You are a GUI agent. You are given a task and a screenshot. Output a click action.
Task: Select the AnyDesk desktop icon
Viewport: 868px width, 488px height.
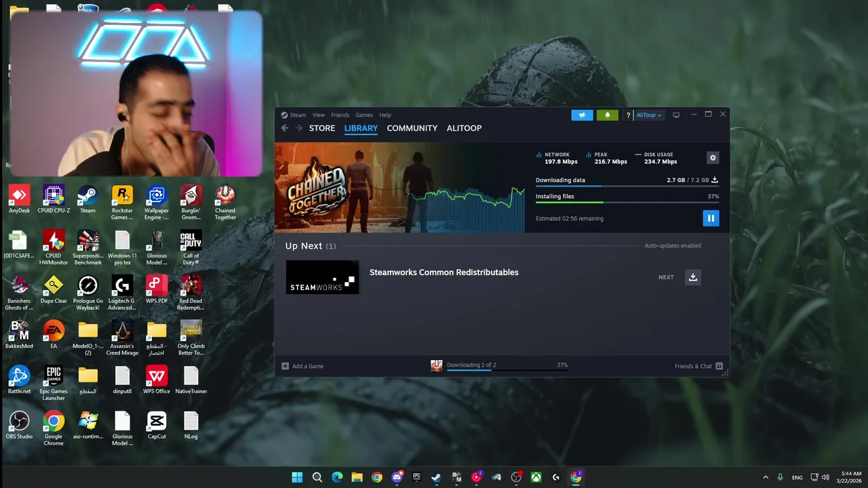(x=19, y=200)
